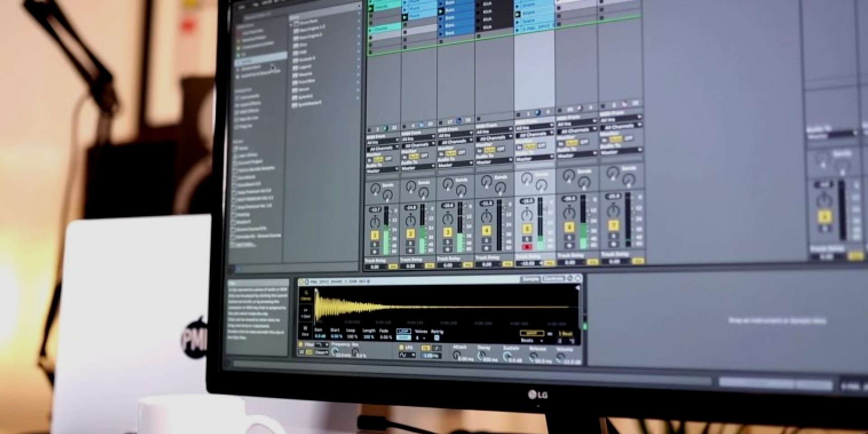
Task: Click the Snap button in Simpler
Action: pos(404,338)
